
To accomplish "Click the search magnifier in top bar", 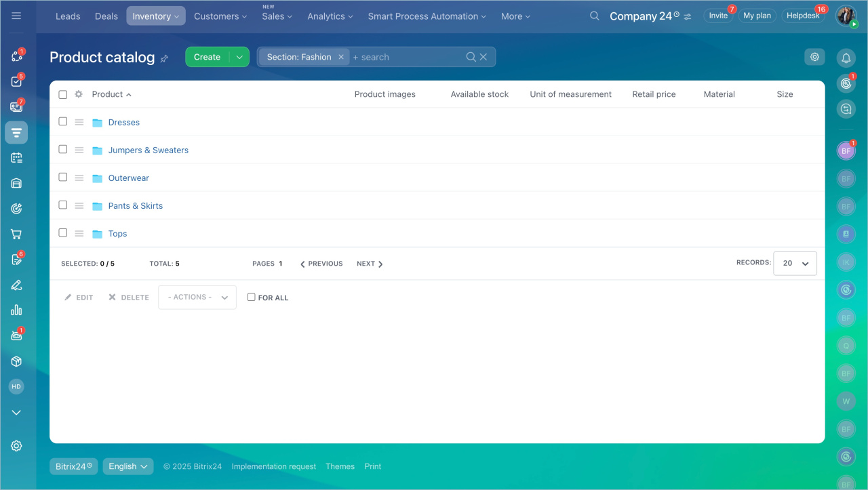I will tap(594, 16).
